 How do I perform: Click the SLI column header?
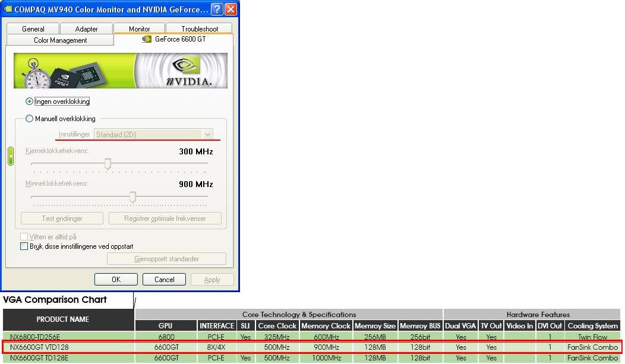pos(245,326)
